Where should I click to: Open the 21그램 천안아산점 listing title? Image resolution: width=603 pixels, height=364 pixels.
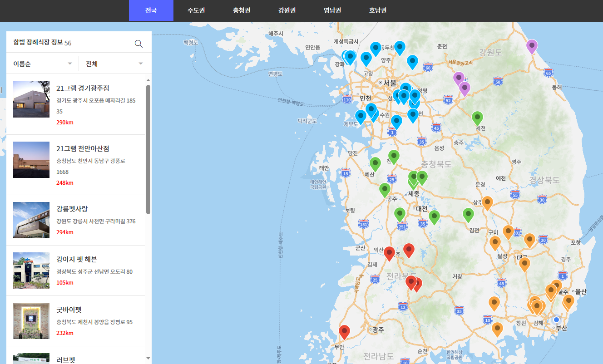[83, 148]
